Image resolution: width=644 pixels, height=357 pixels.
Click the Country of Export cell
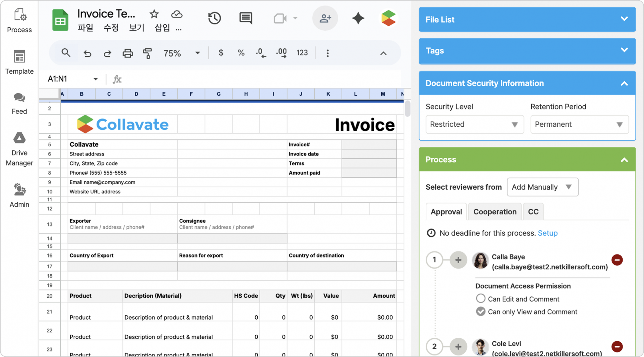(x=123, y=256)
